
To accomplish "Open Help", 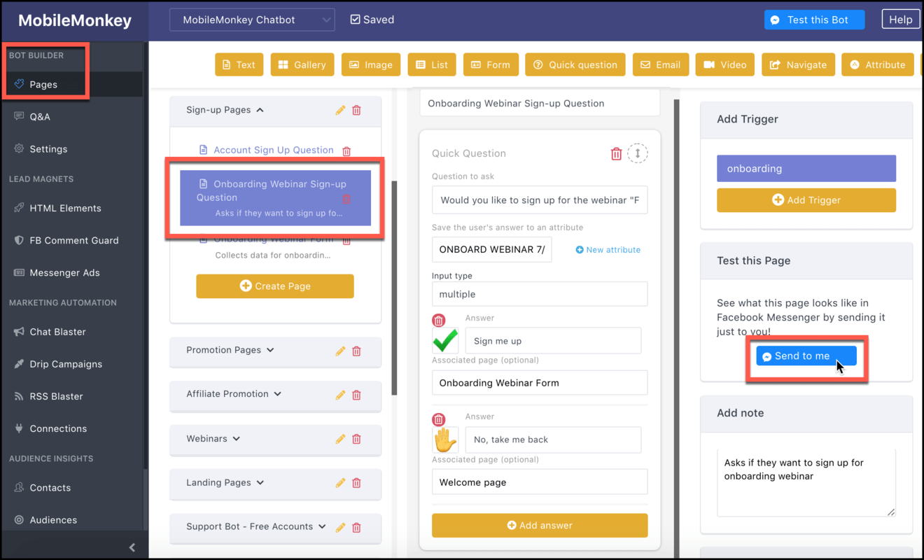I will click(900, 20).
